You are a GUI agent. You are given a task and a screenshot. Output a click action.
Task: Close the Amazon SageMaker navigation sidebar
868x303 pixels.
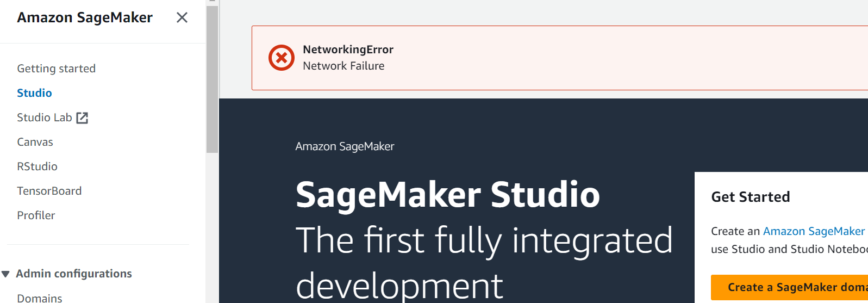click(182, 17)
